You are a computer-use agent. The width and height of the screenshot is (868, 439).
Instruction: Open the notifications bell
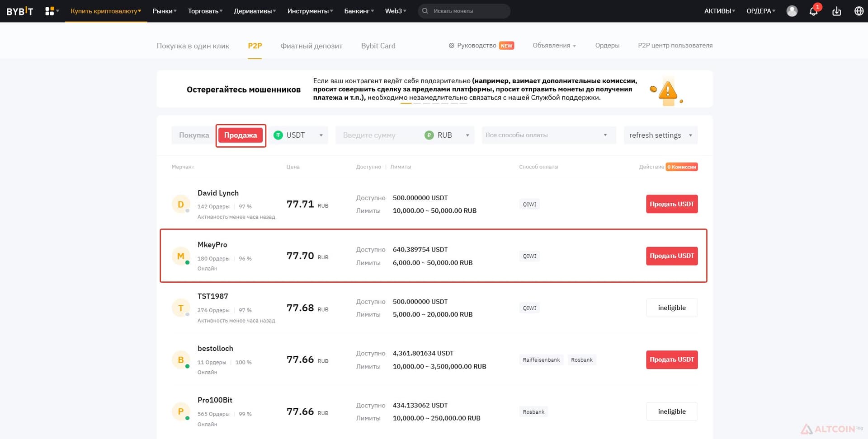[x=813, y=11]
